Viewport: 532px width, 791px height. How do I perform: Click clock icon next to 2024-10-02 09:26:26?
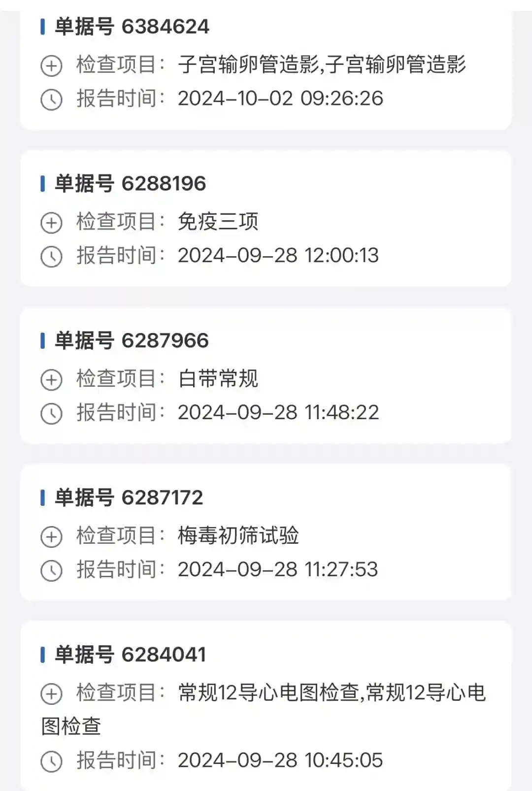pos(51,99)
